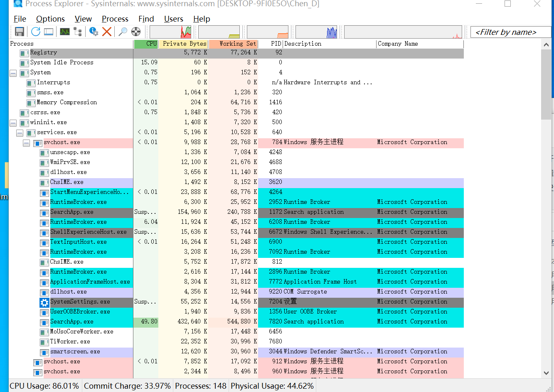The width and height of the screenshot is (554, 392).
Task: Collapse the services.exe tree branch
Action: click(x=20, y=133)
